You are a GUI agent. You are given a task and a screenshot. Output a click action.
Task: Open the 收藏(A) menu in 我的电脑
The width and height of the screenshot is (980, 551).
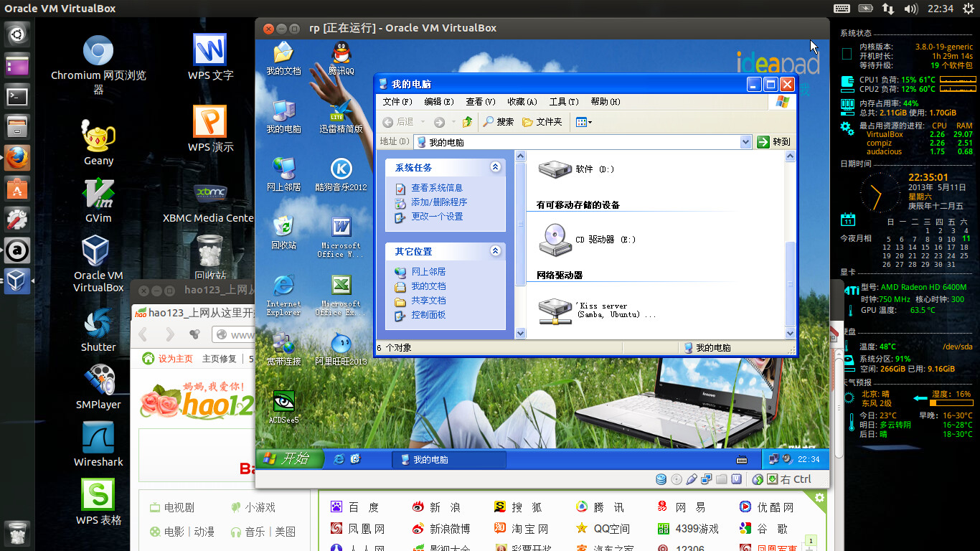pyautogui.click(x=522, y=102)
